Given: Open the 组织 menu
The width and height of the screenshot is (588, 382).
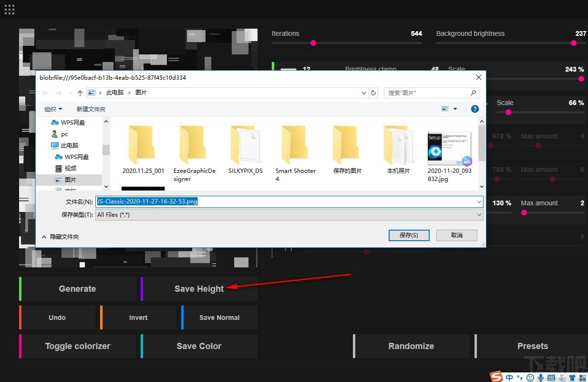Looking at the screenshot, I should [x=53, y=109].
